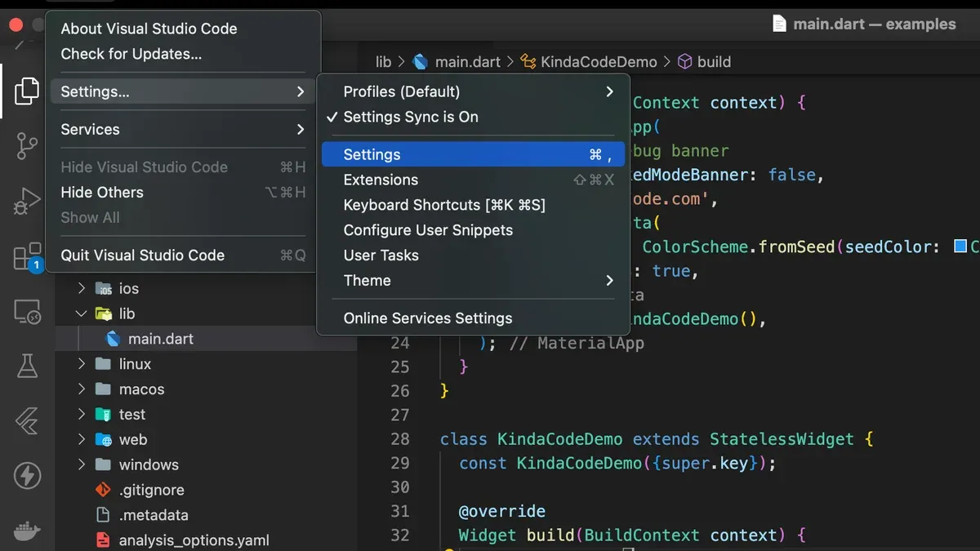The height and width of the screenshot is (551, 980).
Task: Expand the Settings… submenu arrow
Action: 301,91
